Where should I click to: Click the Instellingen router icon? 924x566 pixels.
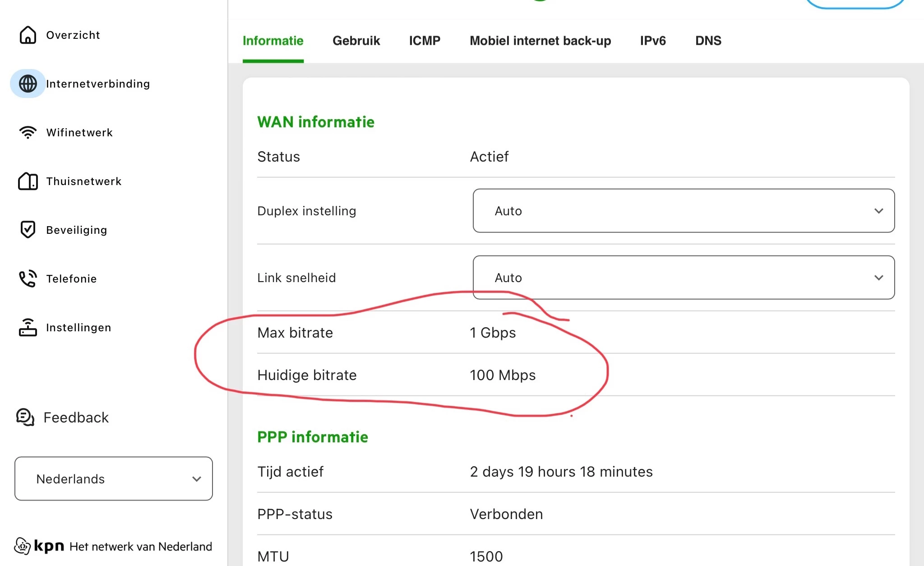(28, 327)
